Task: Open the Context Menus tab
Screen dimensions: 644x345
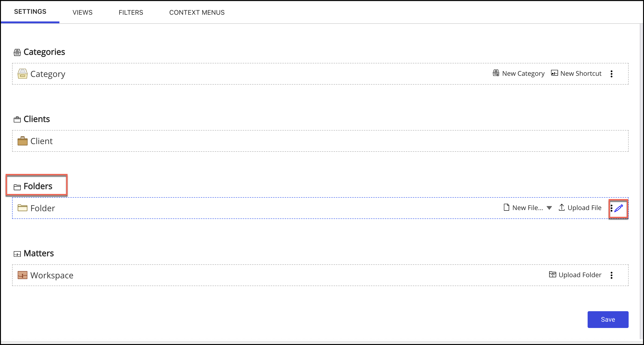Action: click(197, 12)
